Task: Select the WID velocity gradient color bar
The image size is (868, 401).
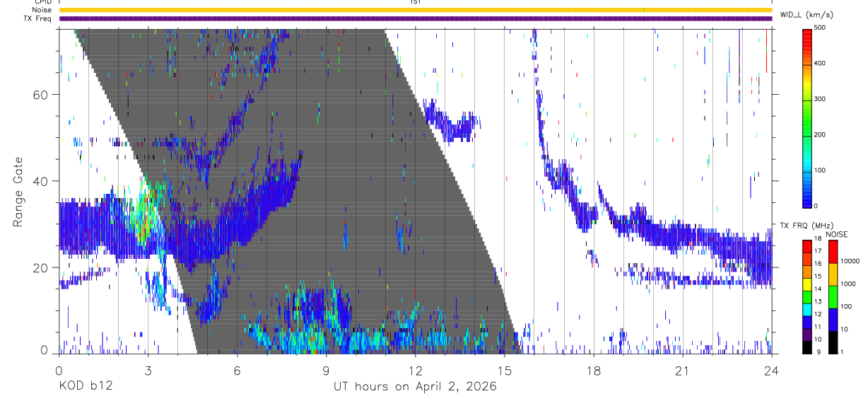Action: pyautogui.click(x=808, y=117)
